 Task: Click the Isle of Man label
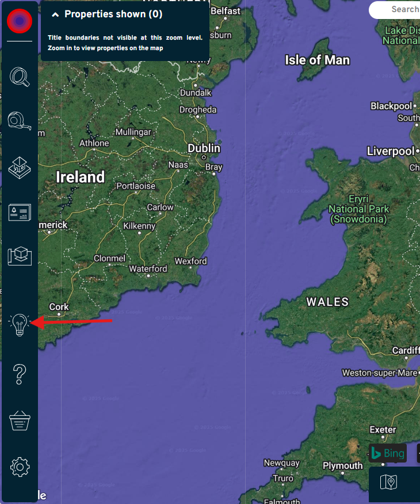tap(317, 60)
